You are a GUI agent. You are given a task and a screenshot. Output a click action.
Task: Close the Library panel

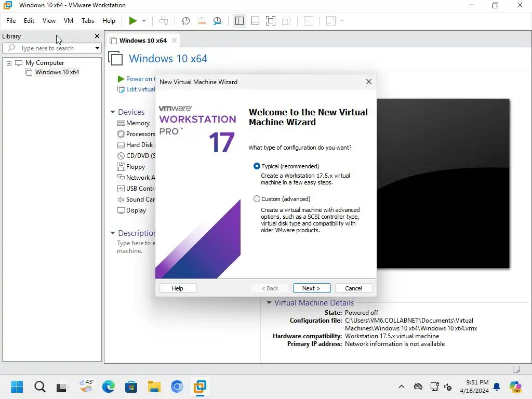pyautogui.click(x=97, y=36)
